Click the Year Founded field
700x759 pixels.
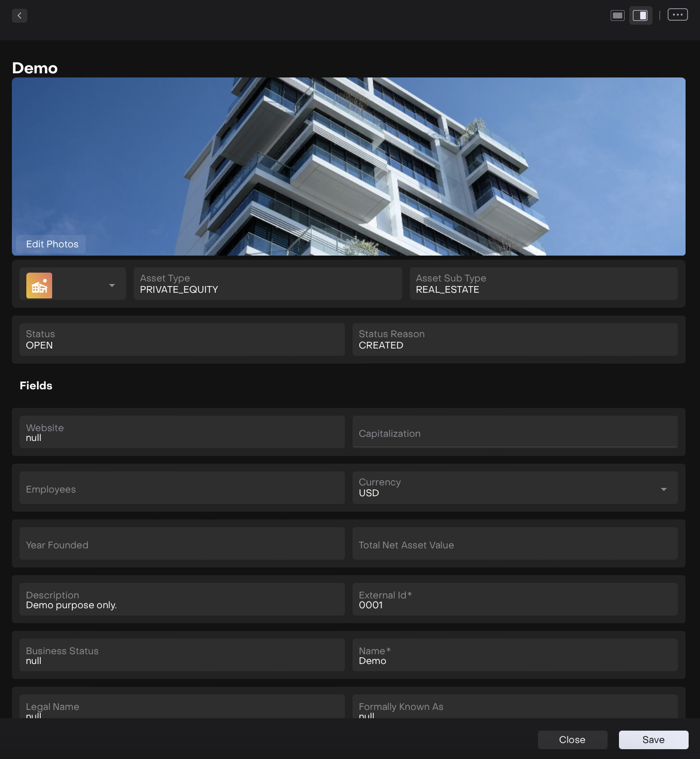click(x=182, y=544)
